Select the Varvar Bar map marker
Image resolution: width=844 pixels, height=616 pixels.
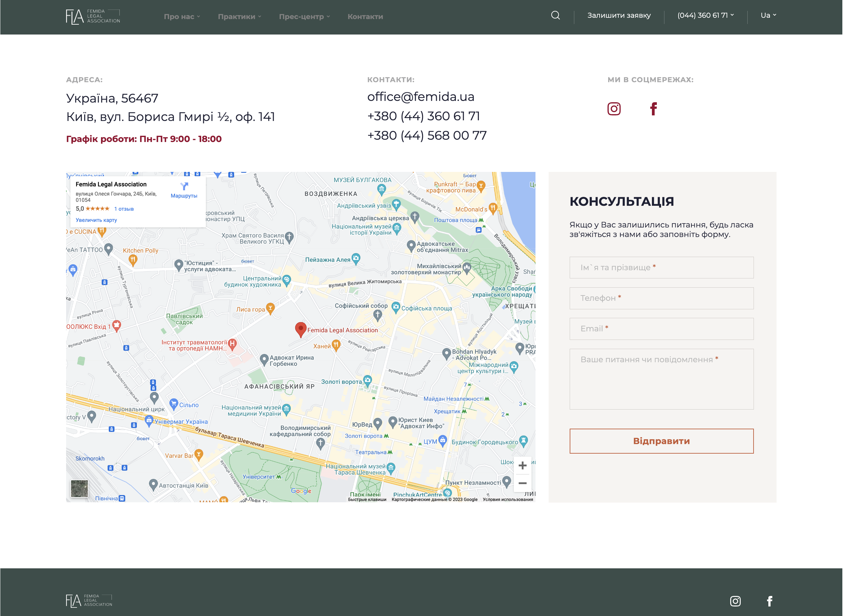199,455
